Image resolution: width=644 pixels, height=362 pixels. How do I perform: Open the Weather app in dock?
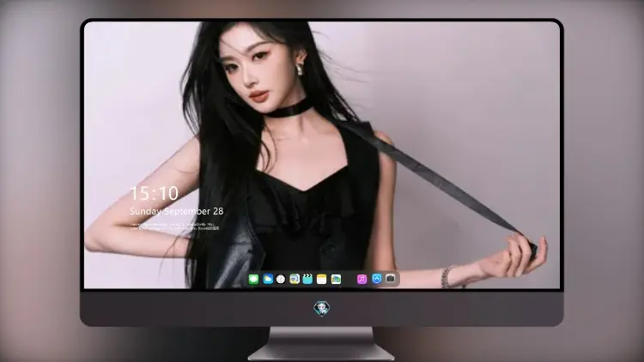(x=268, y=279)
